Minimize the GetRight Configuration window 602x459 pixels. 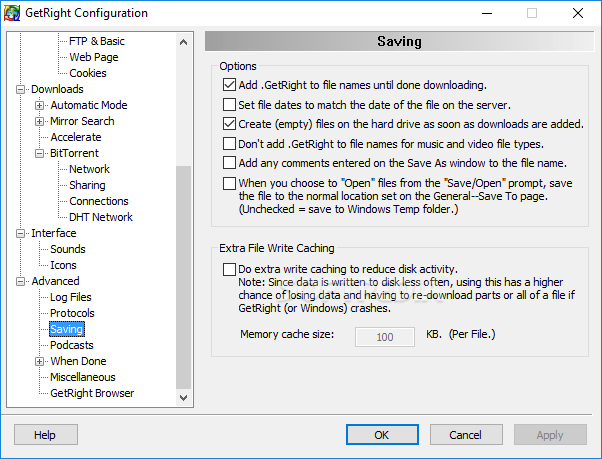(x=487, y=13)
